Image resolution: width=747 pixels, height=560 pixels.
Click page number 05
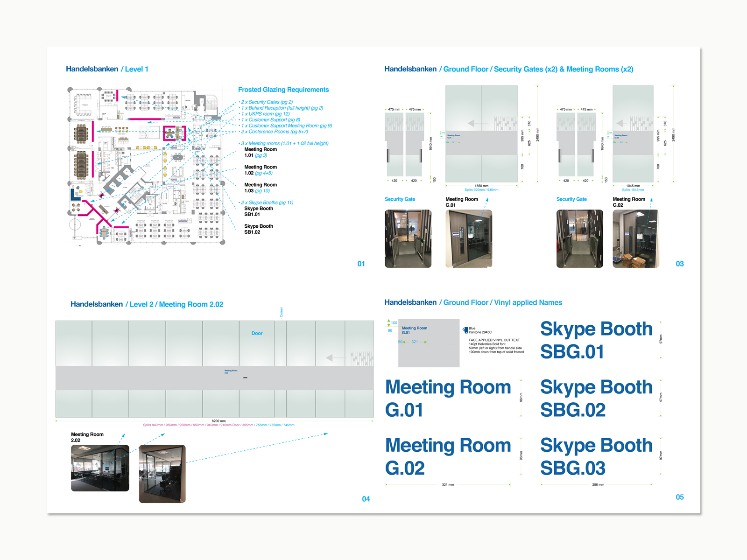[680, 497]
